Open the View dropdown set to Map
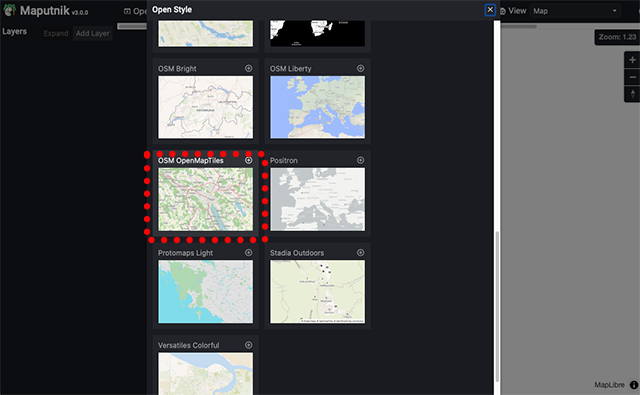 tap(576, 11)
